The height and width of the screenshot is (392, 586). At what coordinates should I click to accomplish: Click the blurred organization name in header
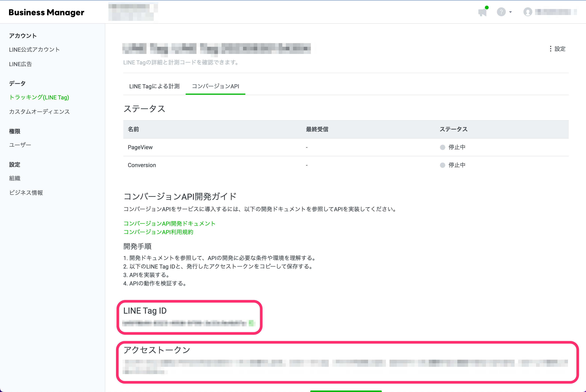[x=133, y=12]
